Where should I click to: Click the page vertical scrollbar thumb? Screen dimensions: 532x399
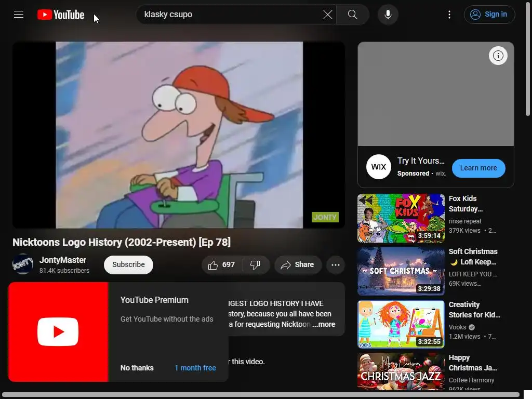[x=528, y=59]
